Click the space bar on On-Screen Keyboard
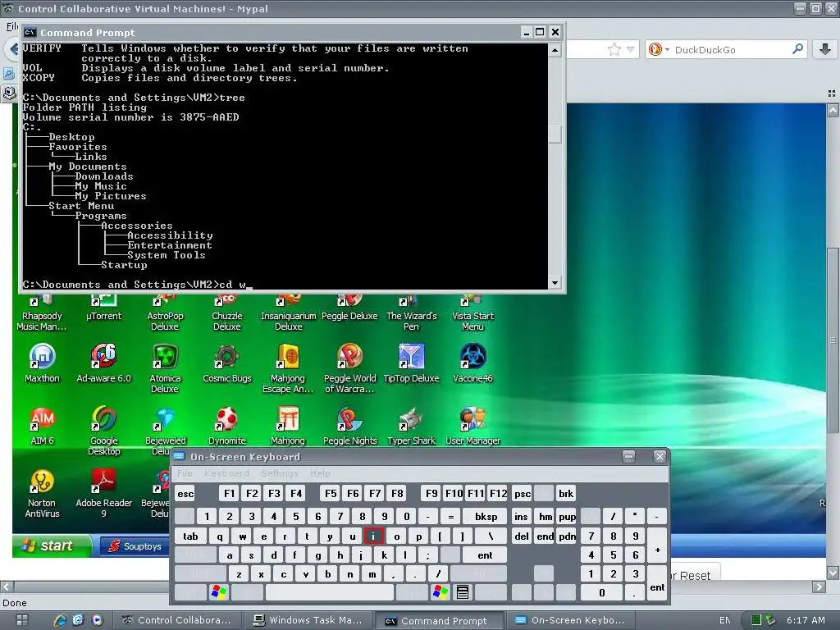Image resolution: width=840 pixels, height=630 pixels. tap(329, 592)
